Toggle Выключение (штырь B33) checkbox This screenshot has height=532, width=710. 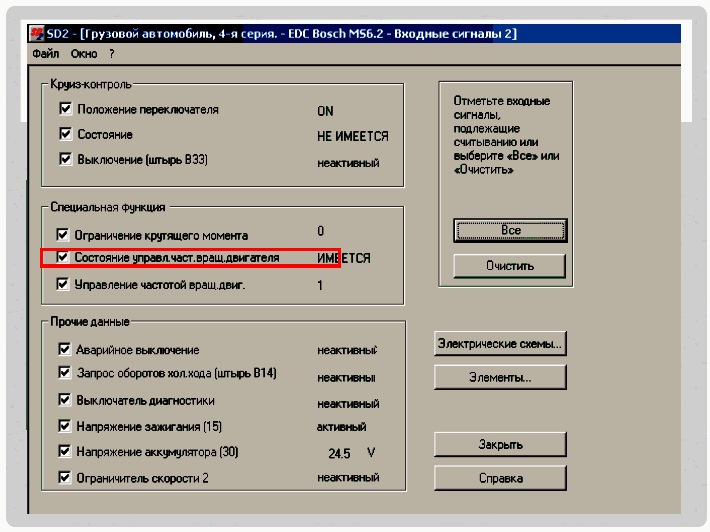66,160
